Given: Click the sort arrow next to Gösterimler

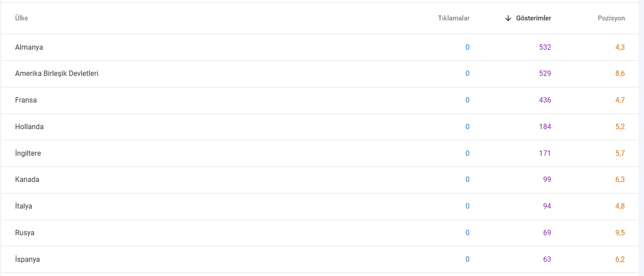Looking at the screenshot, I should pos(508,18).
